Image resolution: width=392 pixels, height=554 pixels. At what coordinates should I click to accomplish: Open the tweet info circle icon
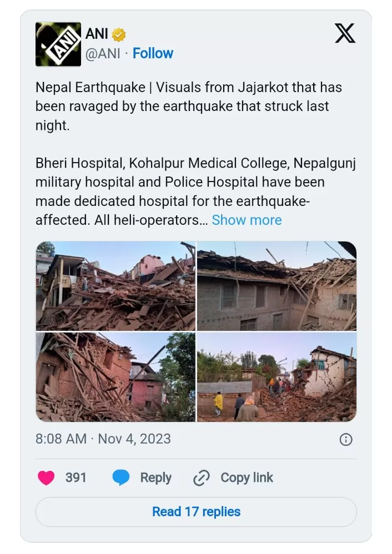pyautogui.click(x=345, y=440)
